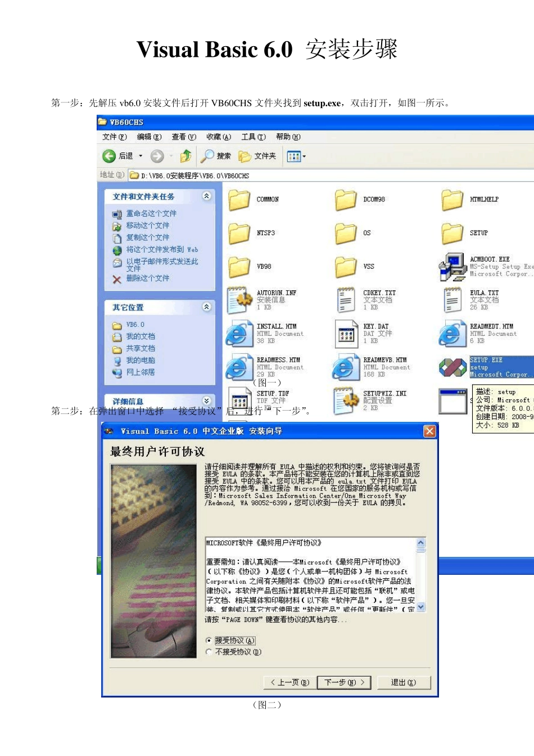Click 下一步(N) button in setup wizard
This screenshot has height=756, width=534.
click(x=345, y=682)
